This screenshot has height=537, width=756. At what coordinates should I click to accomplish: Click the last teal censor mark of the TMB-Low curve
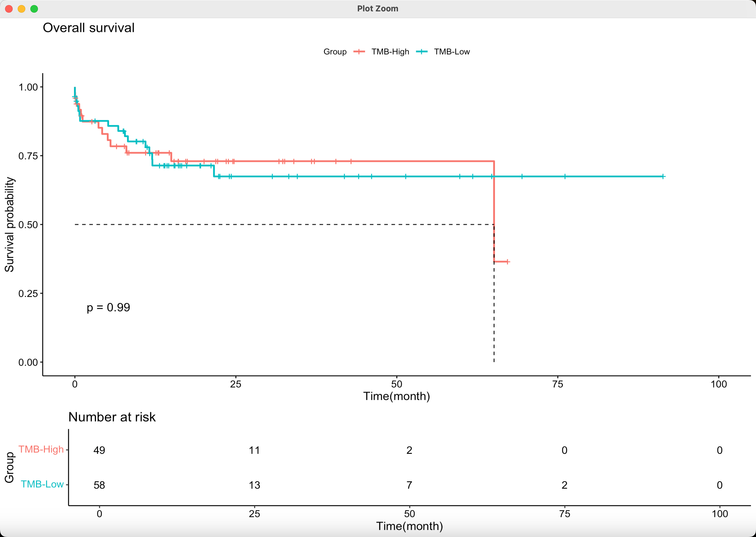pyautogui.click(x=663, y=176)
